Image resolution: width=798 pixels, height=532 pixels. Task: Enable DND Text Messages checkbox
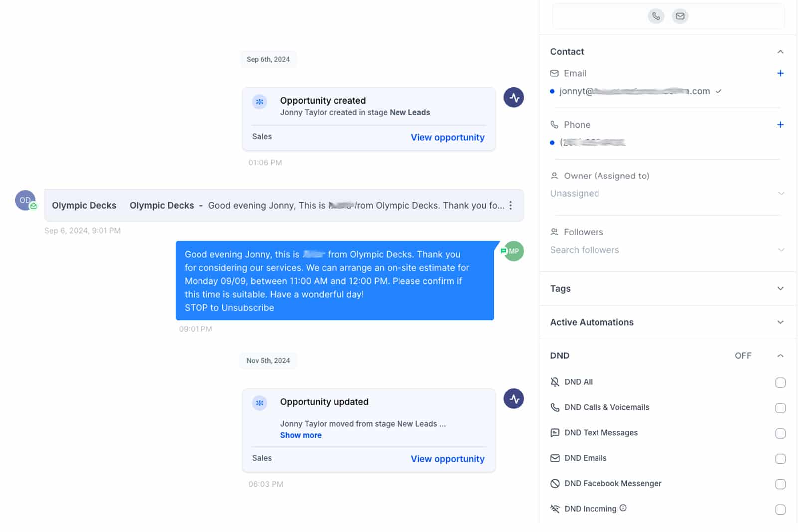[x=780, y=433]
